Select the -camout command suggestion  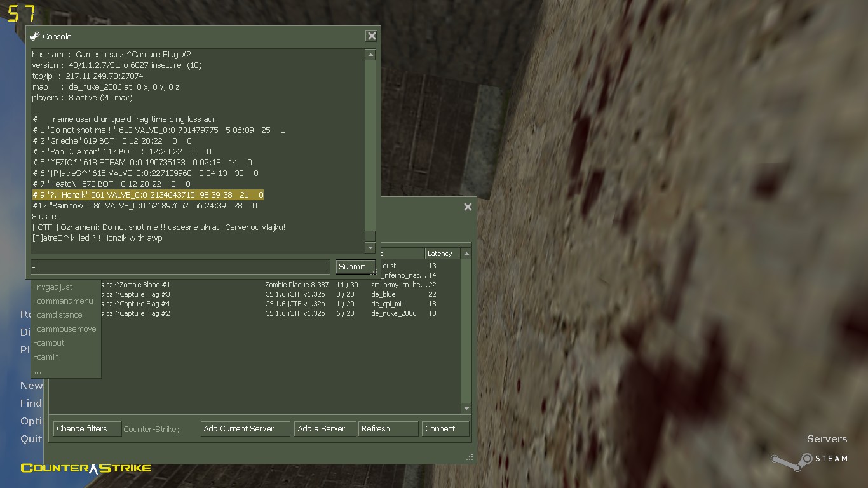[x=50, y=343]
